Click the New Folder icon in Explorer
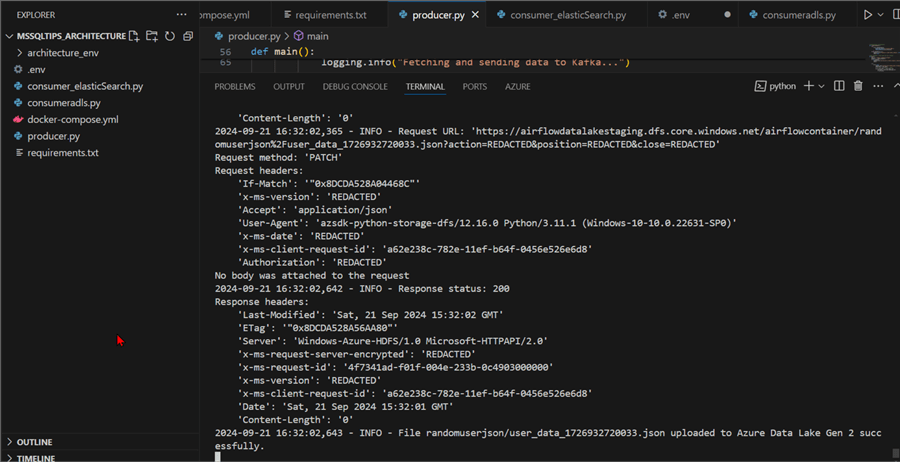Screen dimensions: 900x462 click(x=152, y=36)
